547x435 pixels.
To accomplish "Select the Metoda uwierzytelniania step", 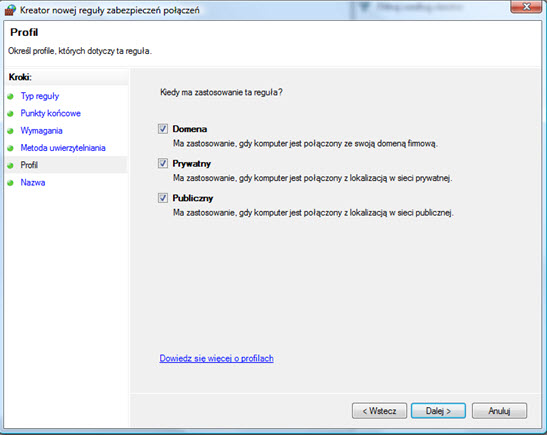I will [63, 148].
